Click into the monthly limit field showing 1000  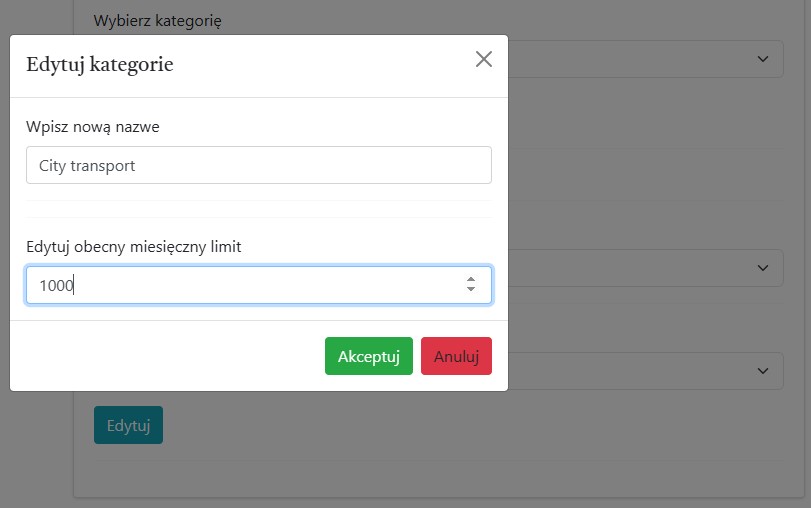click(x=240, y=285)
